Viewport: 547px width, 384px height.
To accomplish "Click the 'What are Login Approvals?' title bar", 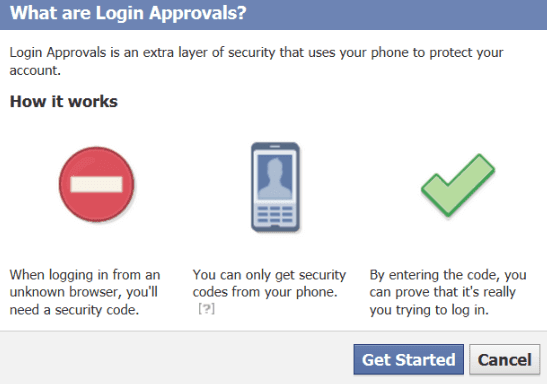I will pos(274,14).
